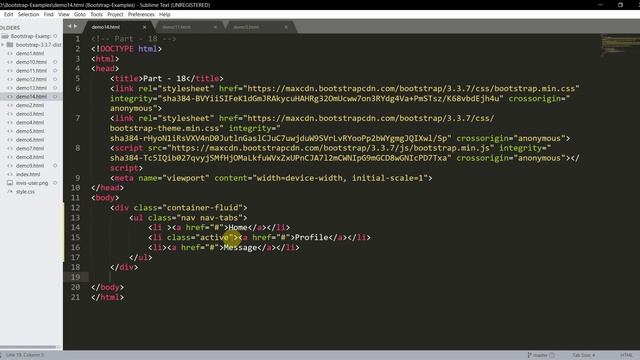Open demo2.html in the sidebar
The height and width of the screenshot is (360, 640).
[30, 105]
